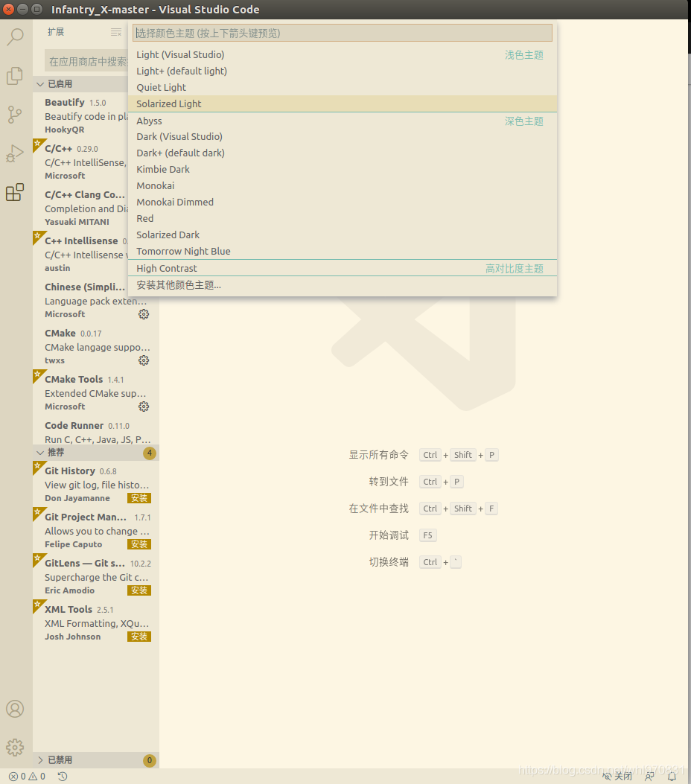Click the history clock icon in status bar

pyautogui.click(x=63, y=777)
